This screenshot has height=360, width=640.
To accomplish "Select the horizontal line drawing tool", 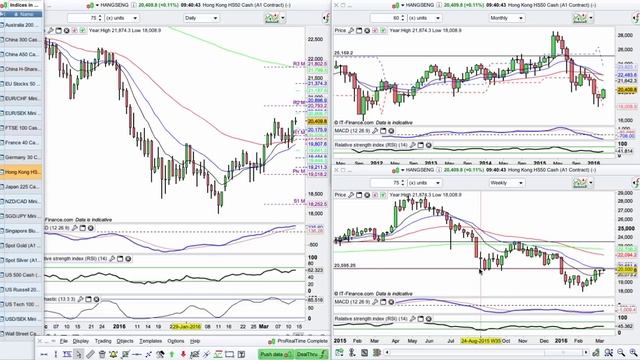I will [x=44, y=354].
